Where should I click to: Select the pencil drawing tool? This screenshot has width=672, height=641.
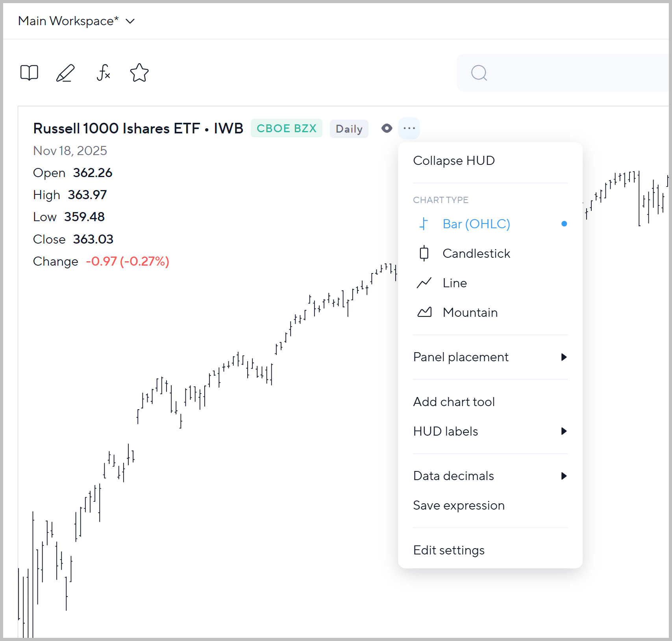tap(65, 73)
